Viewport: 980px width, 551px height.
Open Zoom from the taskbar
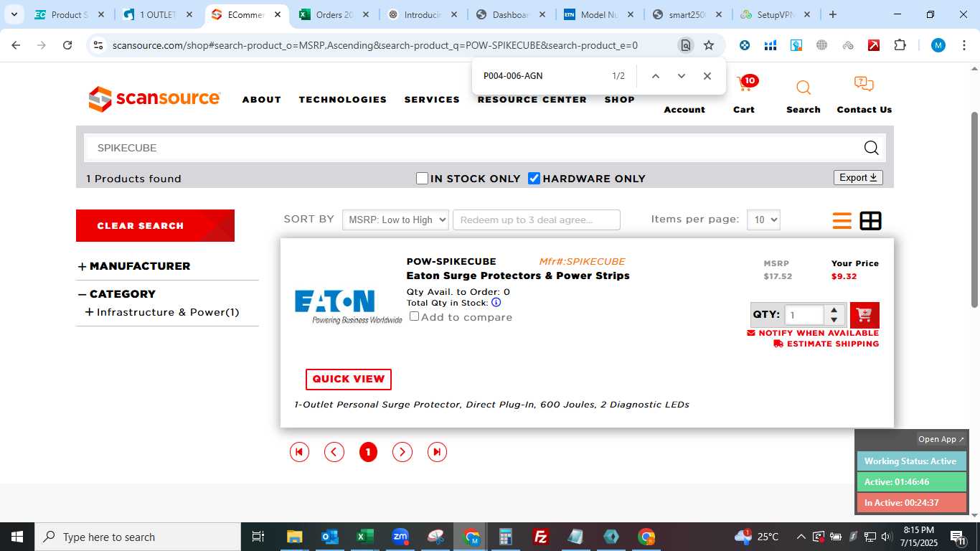[x=400, y=537]
